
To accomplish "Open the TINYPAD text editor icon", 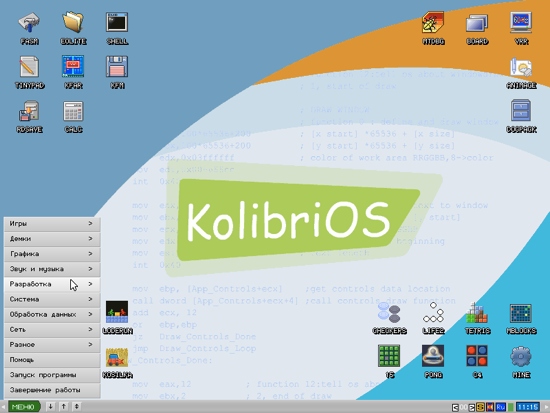I will coord(29,72).
